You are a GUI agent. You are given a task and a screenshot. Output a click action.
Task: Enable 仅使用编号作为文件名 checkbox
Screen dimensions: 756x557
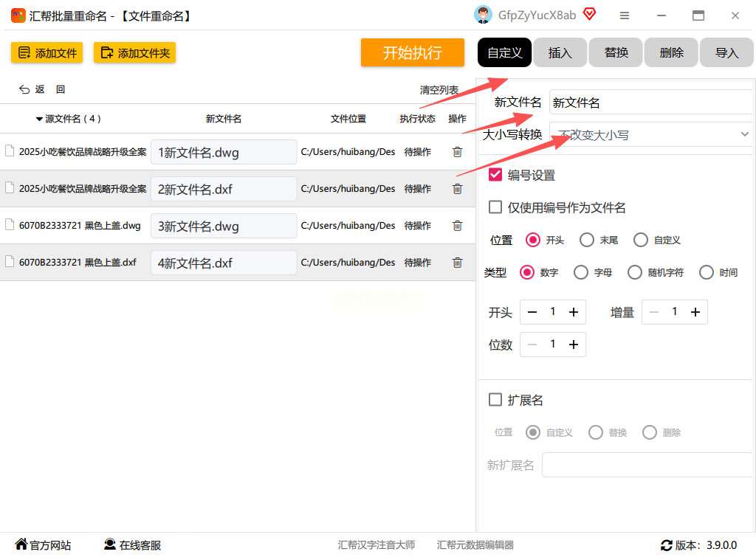click(x=495, y=207)
